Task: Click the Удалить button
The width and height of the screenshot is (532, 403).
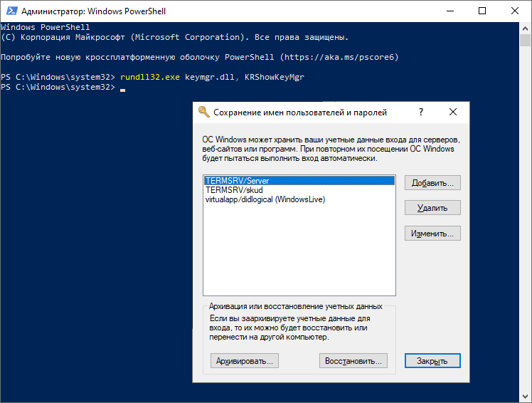Action: [432, 208]
